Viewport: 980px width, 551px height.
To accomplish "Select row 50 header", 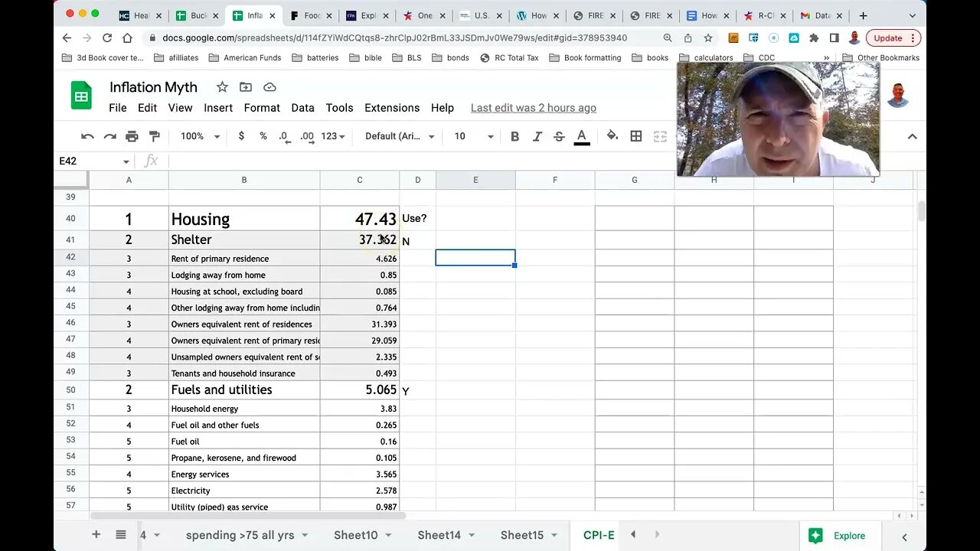I will tap(71, 390).
